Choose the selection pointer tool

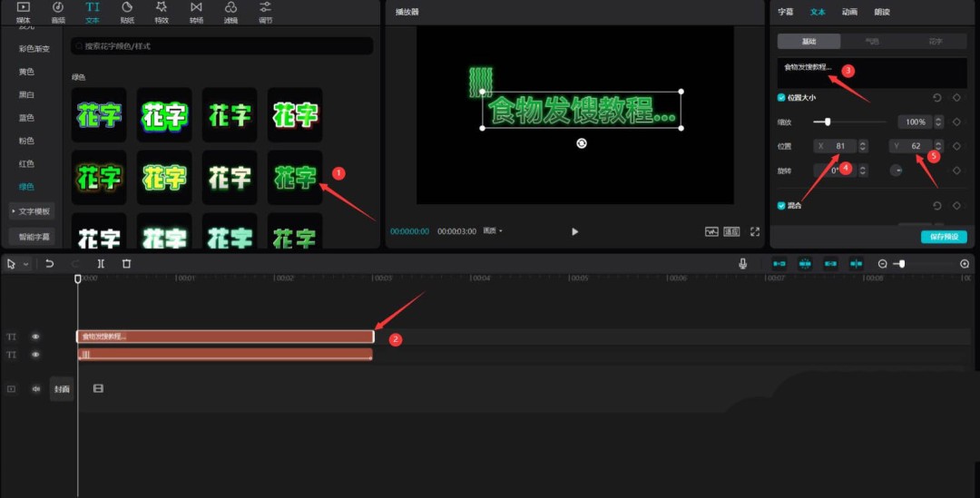pyautogui.click(x=11, y=264)
